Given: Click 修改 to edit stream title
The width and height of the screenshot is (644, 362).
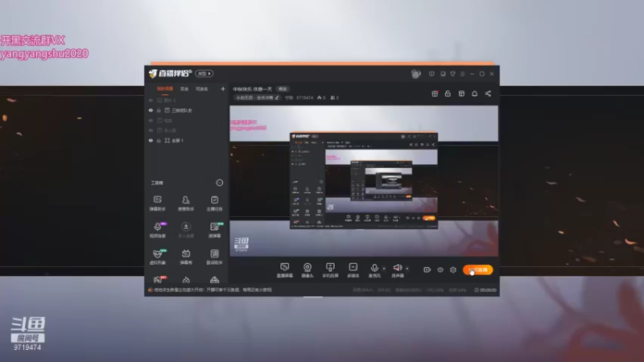Looking at the screenshot, I should 283,89.
